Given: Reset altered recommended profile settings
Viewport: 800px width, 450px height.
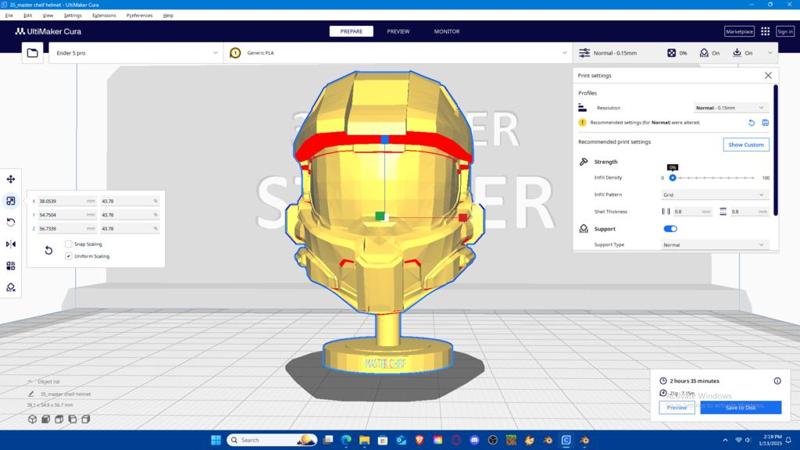Looking at the screenshot, I should [751, 122].
